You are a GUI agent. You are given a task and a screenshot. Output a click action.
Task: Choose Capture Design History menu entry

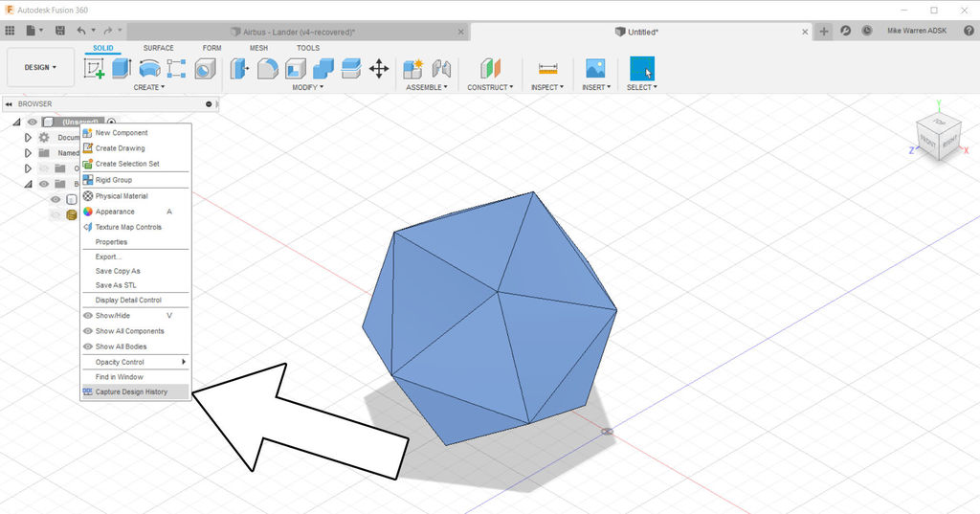click(136, 392)
